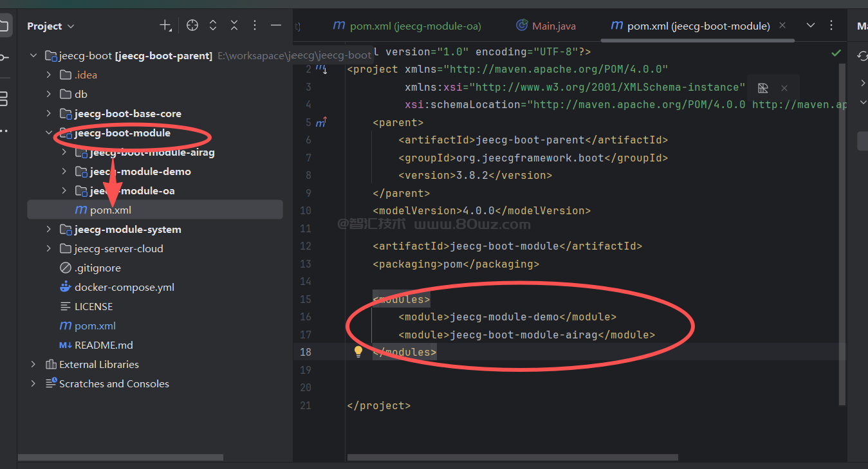This screenshot has height=469, width=868.
Task: Close the pom.xml (jeecg-boot-module) tab
Action: pyautogui.click(x=782, y=26)
